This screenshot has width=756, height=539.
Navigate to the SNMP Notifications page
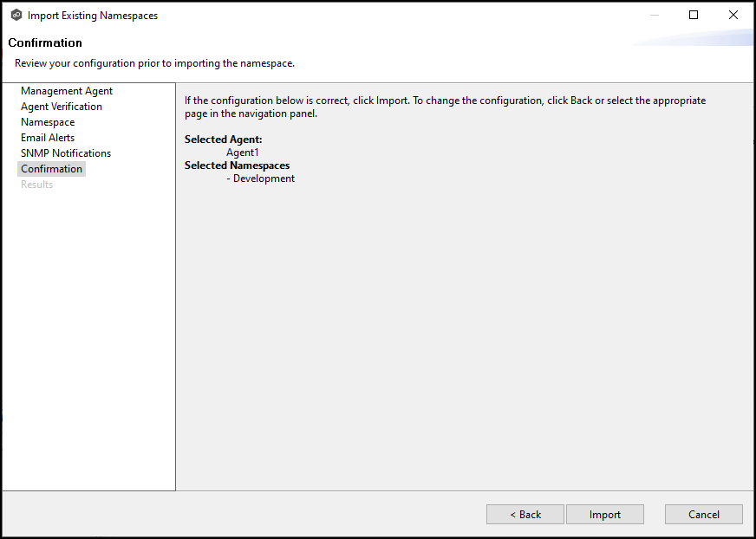[66, 153]
